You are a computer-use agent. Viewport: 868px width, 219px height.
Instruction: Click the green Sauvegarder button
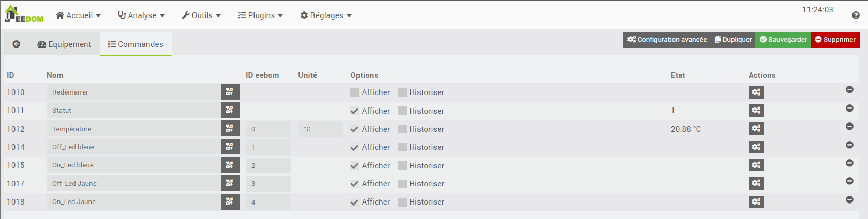click(783, 40)
